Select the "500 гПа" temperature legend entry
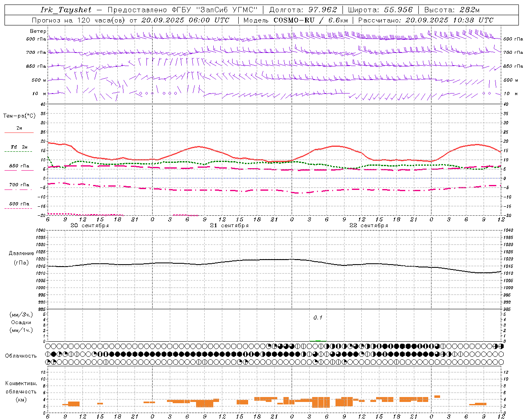 pos(19,204)
